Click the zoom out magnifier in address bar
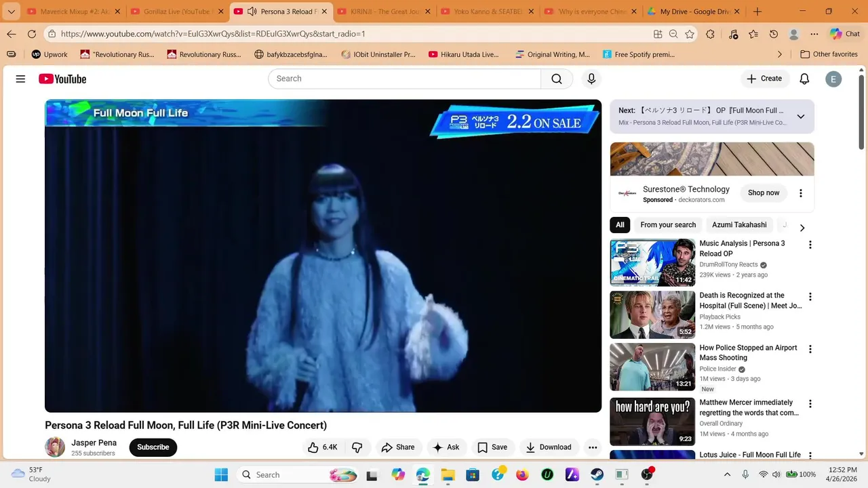 pyautogui.click(x=673, y=34)
